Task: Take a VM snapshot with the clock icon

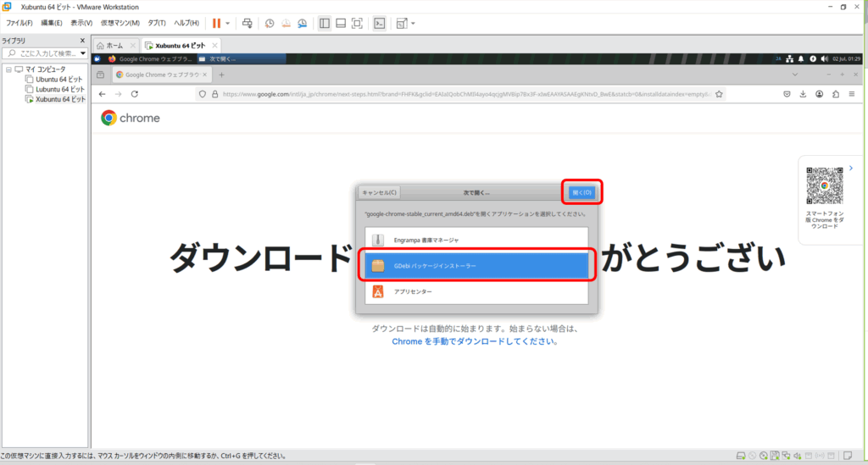Action: pos(269,23)
